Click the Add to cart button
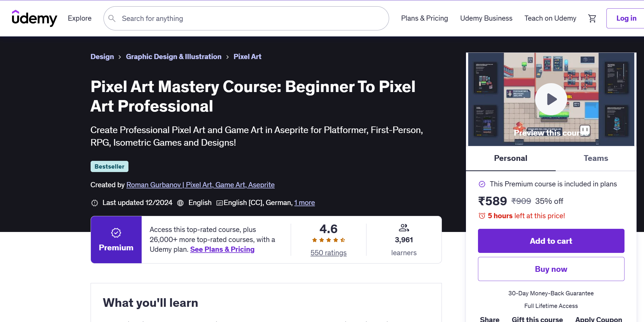Viewport: 644px width, 322px height. click(x=551, y=241)
